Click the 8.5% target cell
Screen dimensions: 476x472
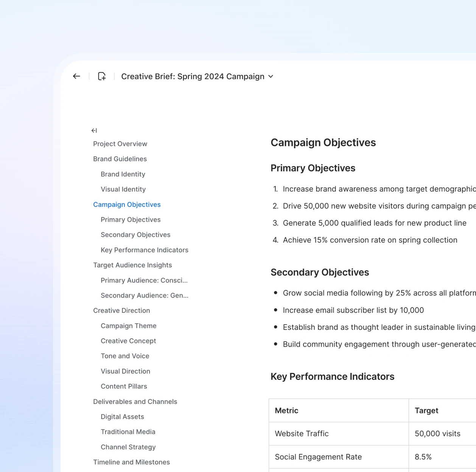(442, 457)
